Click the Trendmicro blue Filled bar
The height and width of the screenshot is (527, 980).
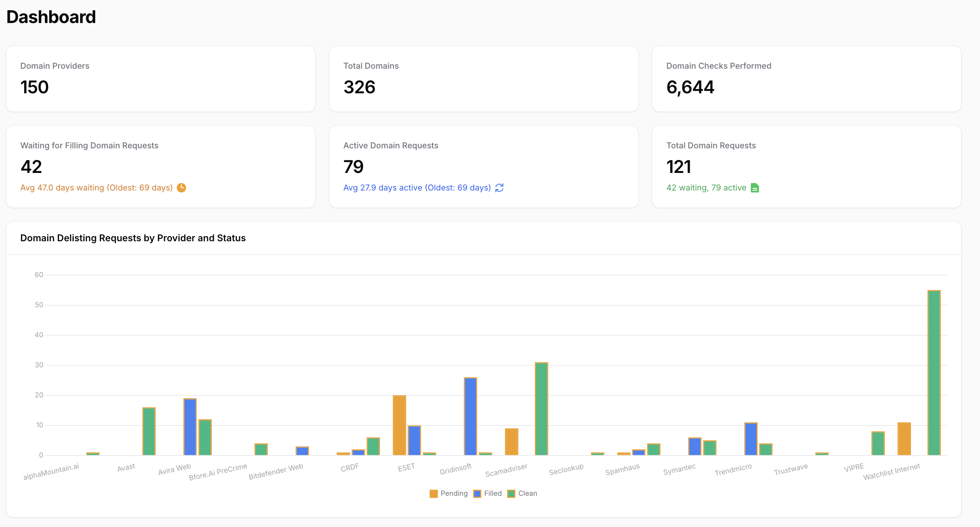751,439
